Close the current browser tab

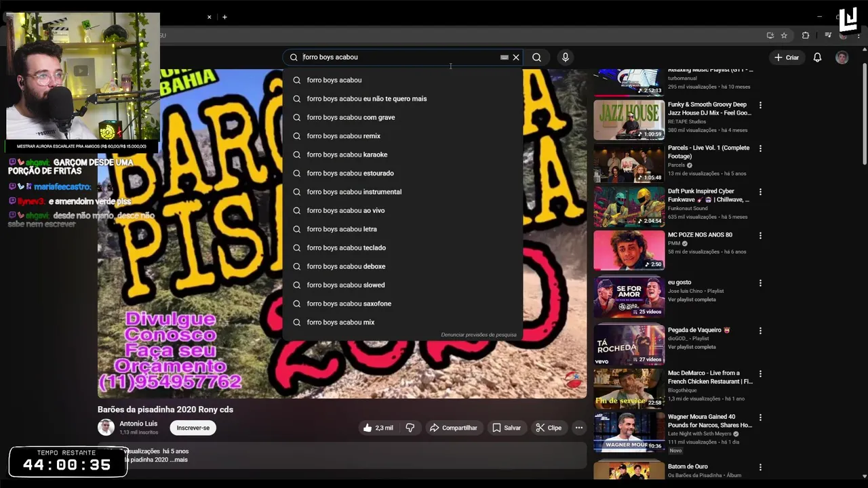209,17
